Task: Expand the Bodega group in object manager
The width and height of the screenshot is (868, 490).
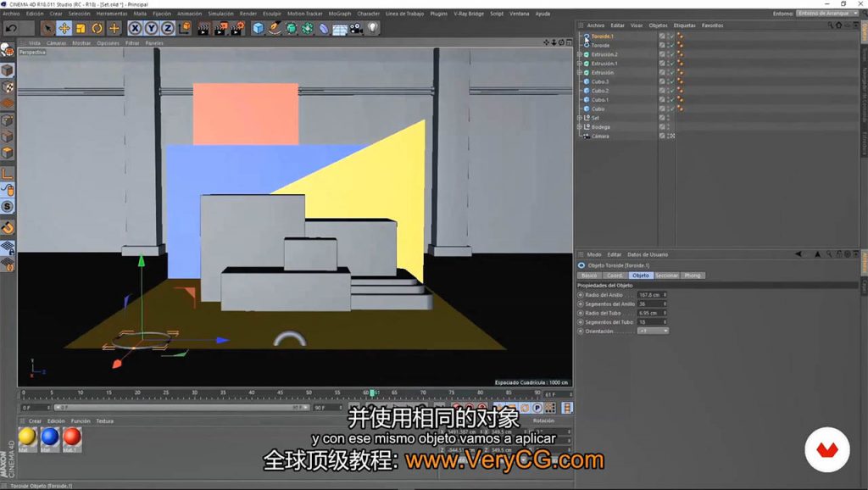Action: 580,127
